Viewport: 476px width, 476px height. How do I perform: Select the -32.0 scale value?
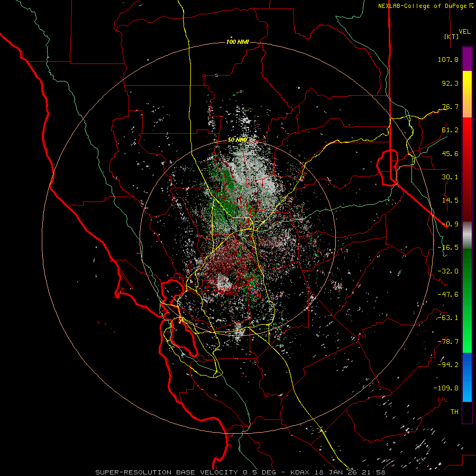click(448, 271)
